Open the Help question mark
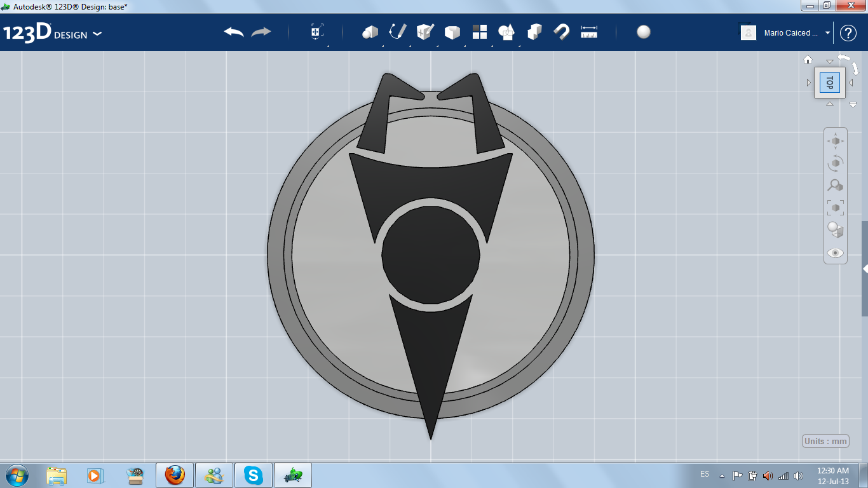This screenshot has width=868, height=488. 848,33
